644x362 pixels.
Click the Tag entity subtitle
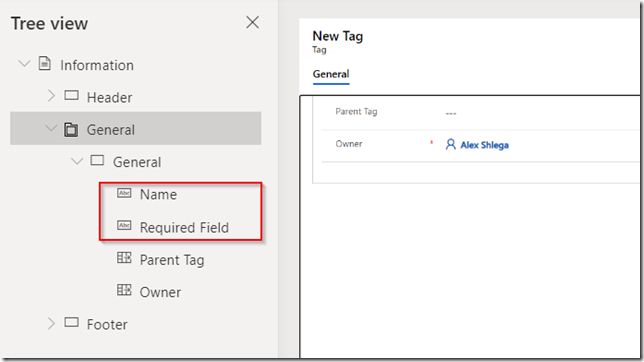(x=319, y=50)
